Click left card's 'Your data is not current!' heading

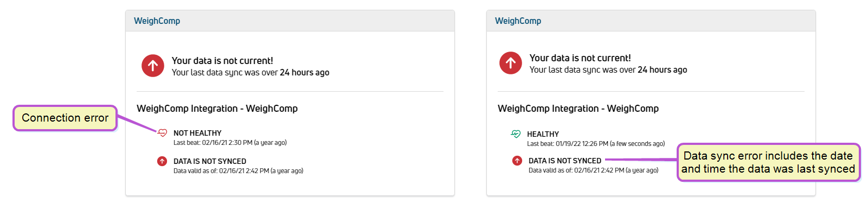click(222, 61)
